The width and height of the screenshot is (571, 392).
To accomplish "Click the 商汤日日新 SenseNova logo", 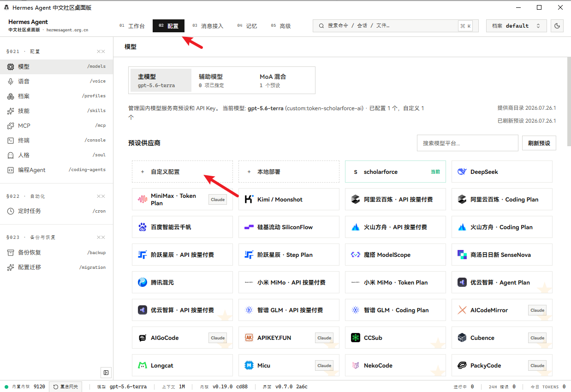I will pos(462,255).
